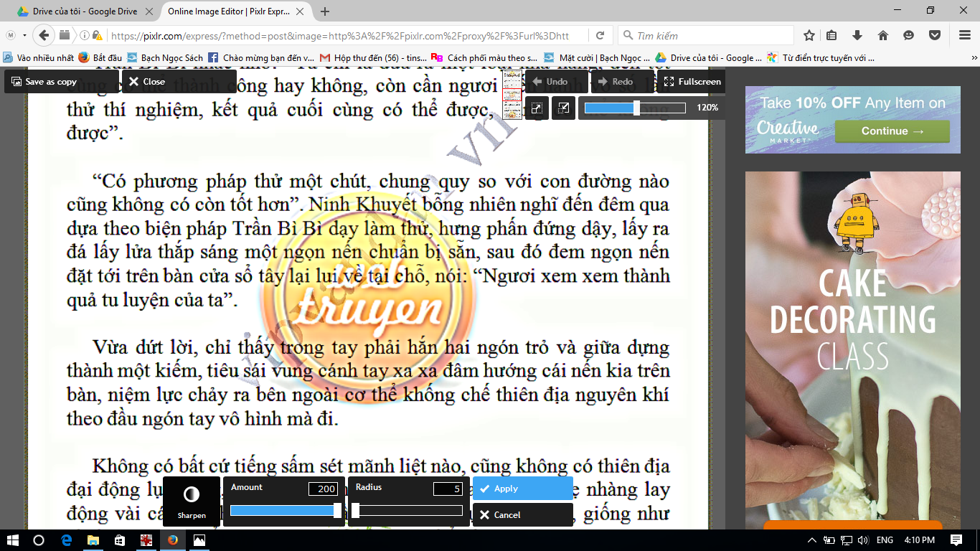This screenshot has height=551, width=980.
Task: Click the Save as copy button
Action: (44, 82)
